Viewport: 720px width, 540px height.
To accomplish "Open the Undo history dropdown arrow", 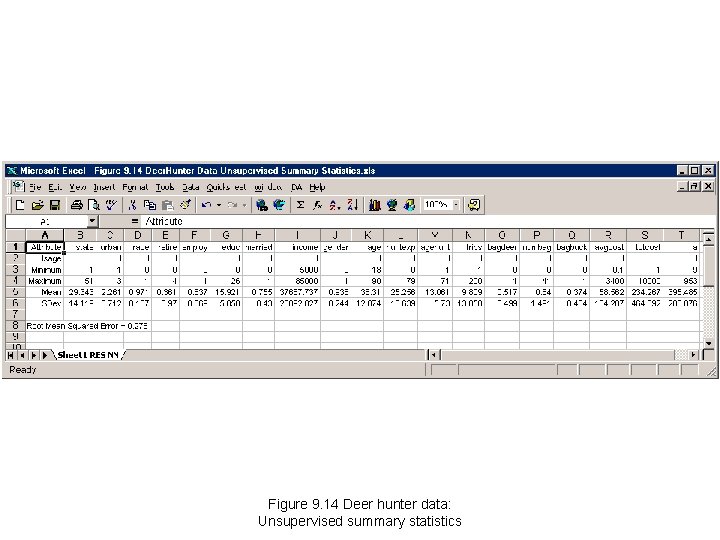I will point(219,205).
